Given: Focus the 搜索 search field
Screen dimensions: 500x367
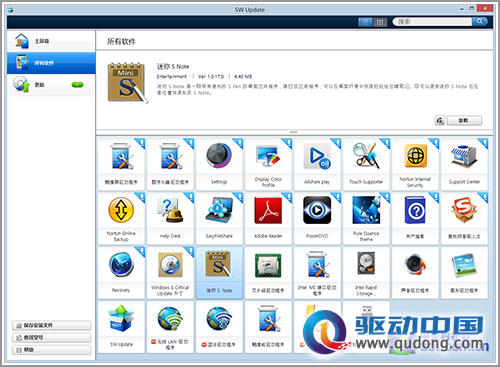Looking at the screenshot, I should point(432,22).
